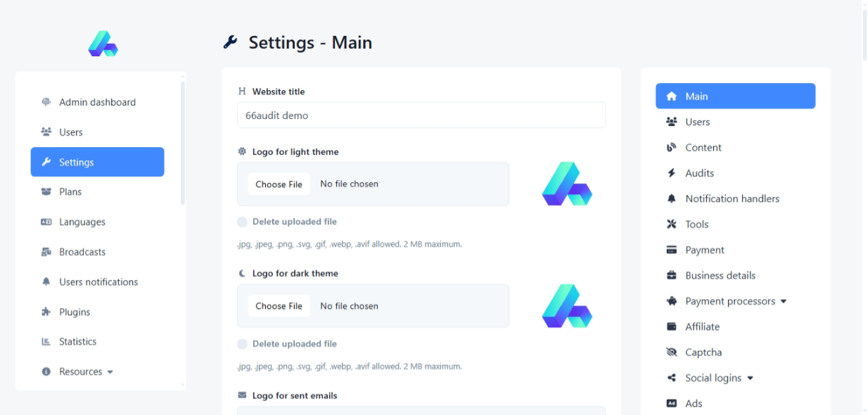
Task: Switch to the Notification handlers settings tab
Action: 732,199
